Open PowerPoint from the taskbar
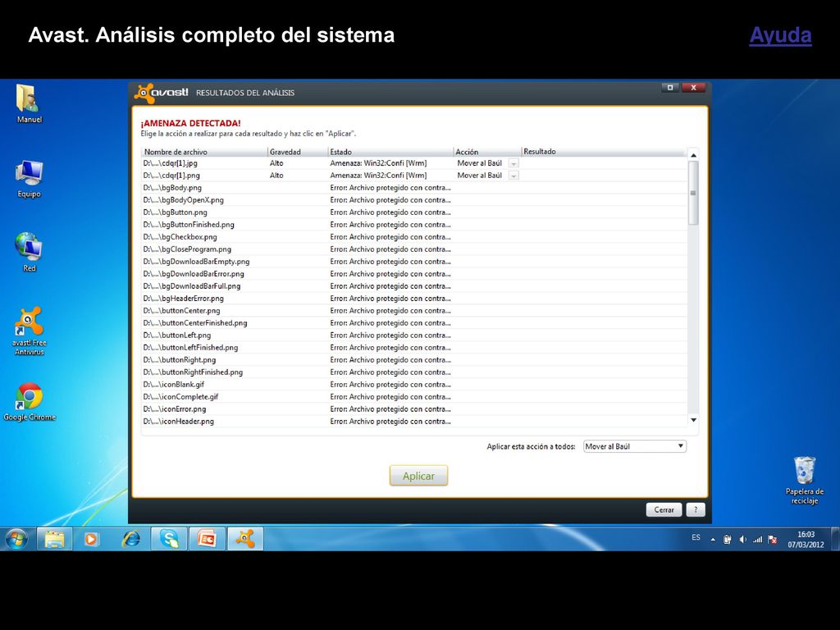840x630 pixels. tap(207, 539)
